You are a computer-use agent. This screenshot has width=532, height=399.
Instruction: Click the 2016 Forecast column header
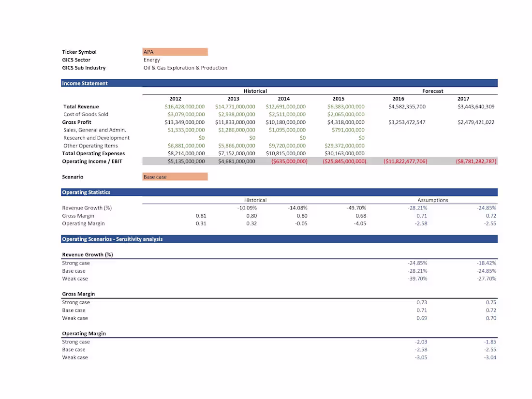coord(398,98)
